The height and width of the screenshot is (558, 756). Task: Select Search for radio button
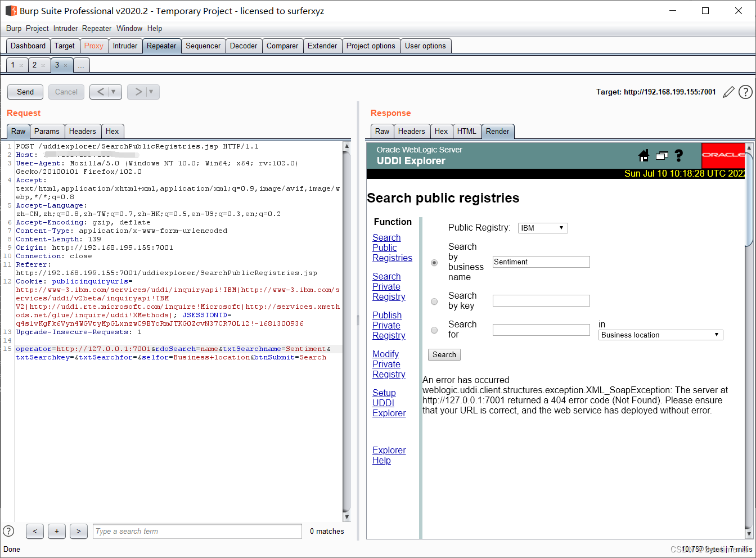(x=434, y=330)
